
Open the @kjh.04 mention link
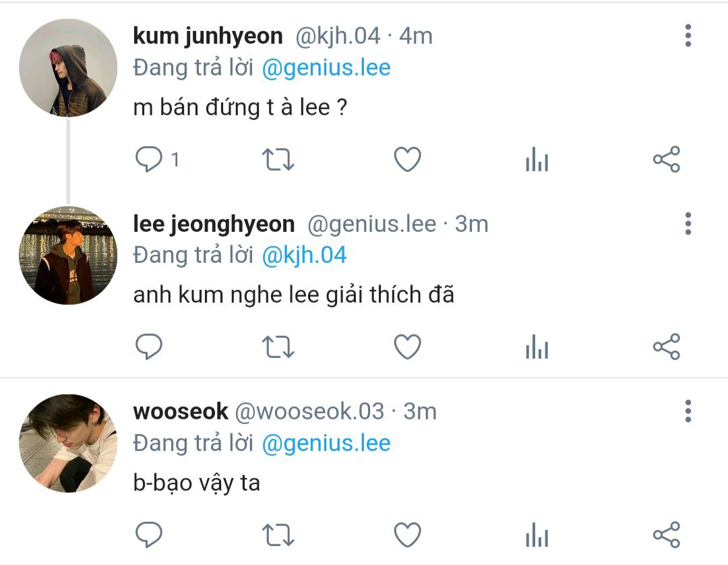(x=304, y=256)
